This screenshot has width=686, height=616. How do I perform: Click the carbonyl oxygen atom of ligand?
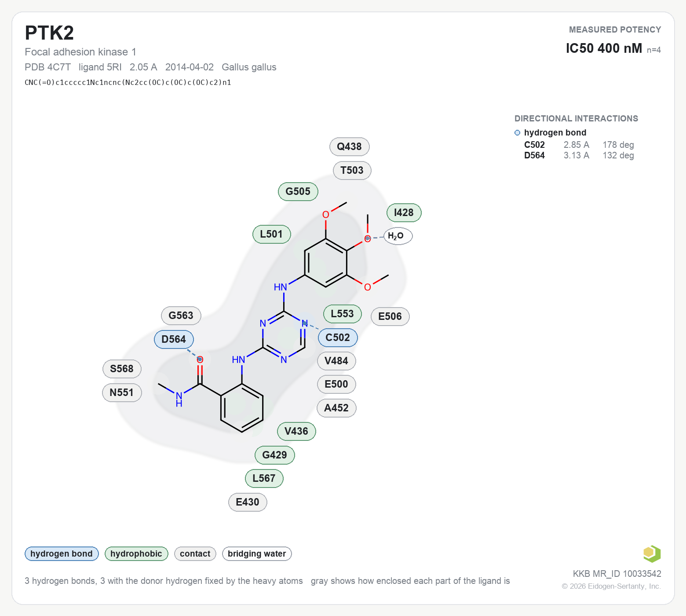[200, 360]
